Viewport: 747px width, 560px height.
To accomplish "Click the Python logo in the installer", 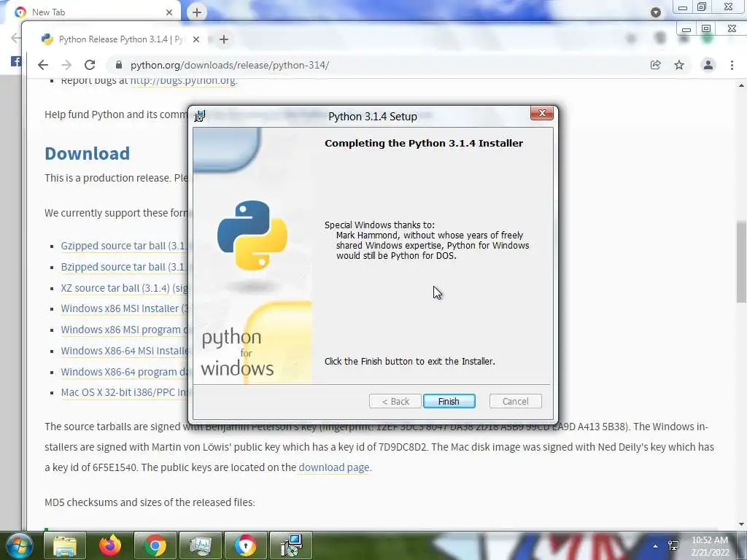I will (252, 235).
